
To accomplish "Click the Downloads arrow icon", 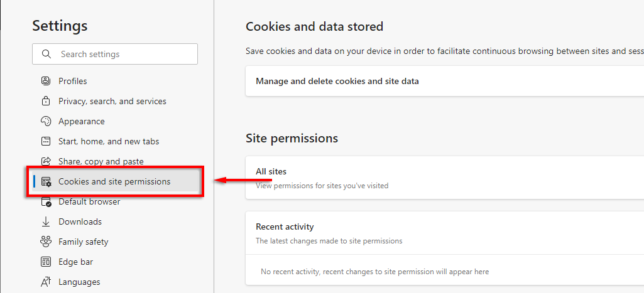I will click(45, 221).
